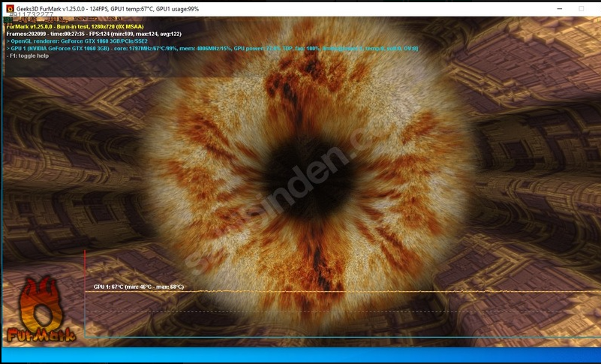Screen dimensions: 601x364
Task: Click the 'F1: toggle help' hint
Action: pos(28,56)
